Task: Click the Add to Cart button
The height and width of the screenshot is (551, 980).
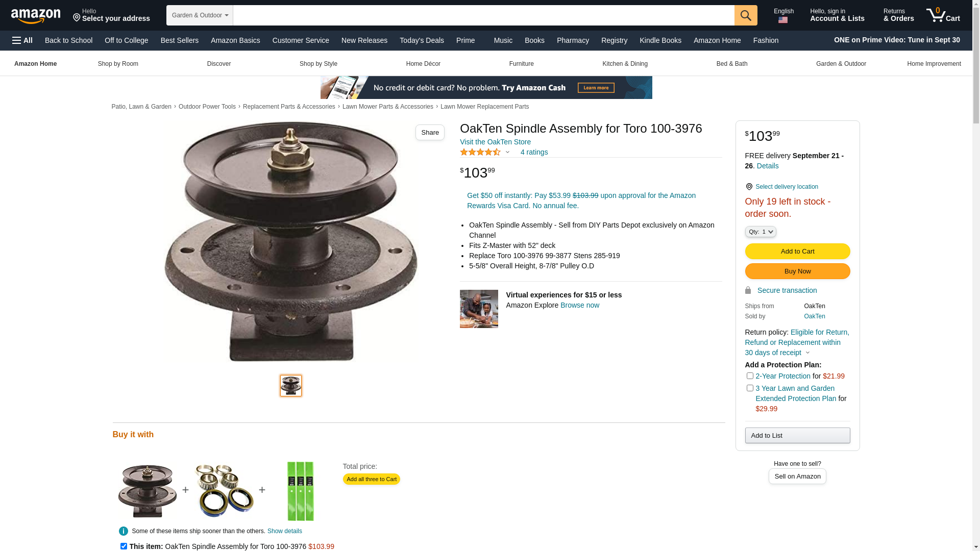Action: point(797,251)
